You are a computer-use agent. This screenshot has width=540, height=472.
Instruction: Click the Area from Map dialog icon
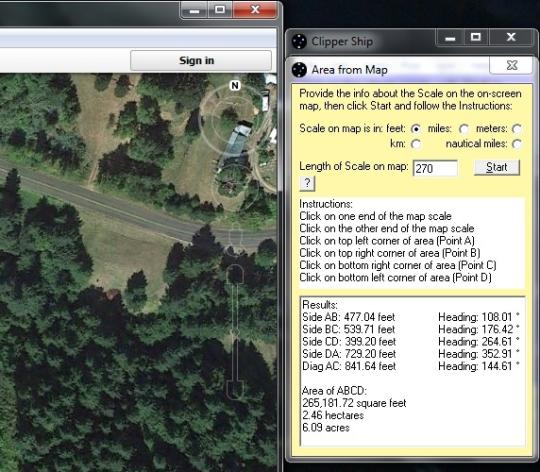point(299,70)
